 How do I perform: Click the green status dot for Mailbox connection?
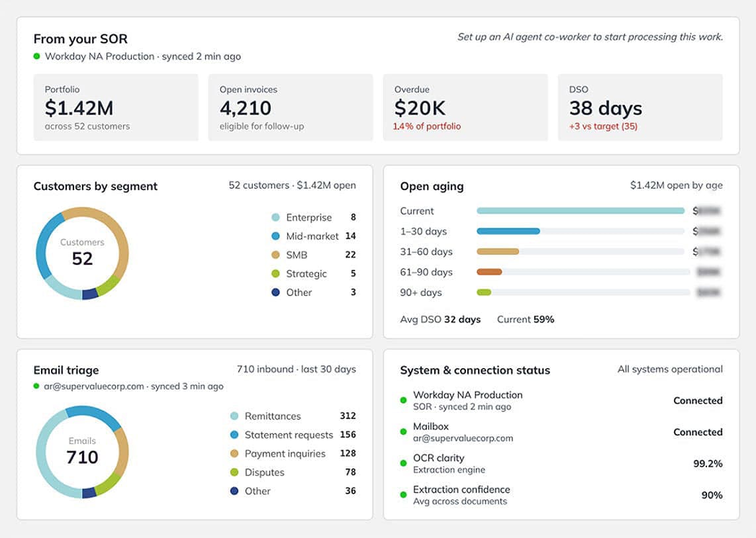(404, 432)
